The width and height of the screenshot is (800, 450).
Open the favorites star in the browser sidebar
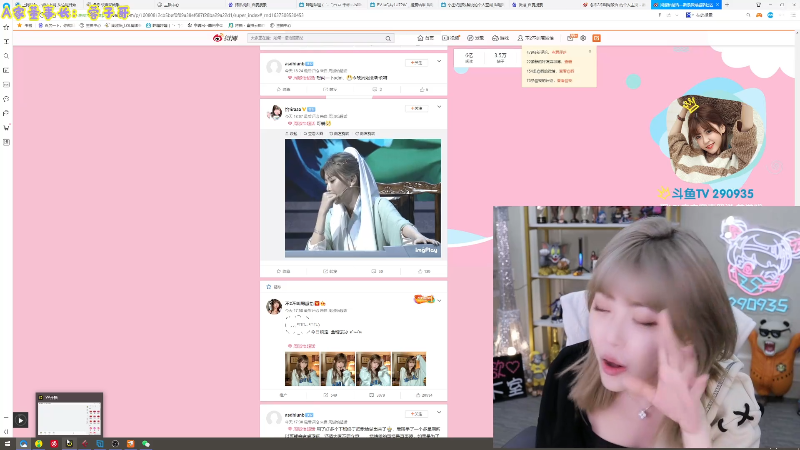point(6,27)
